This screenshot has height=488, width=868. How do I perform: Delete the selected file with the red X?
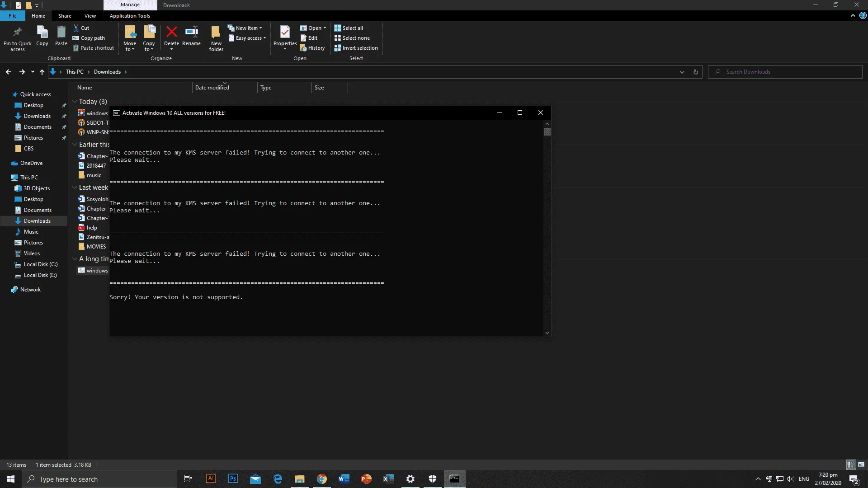[x=171, y=33]
